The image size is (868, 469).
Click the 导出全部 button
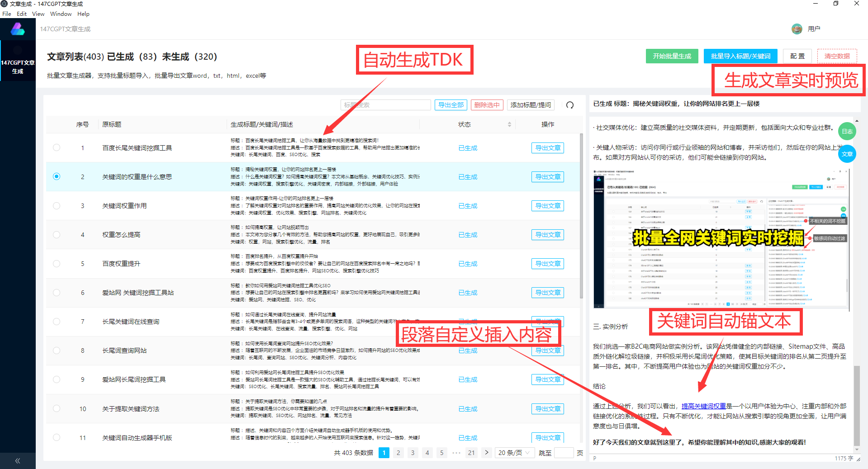point(451,105)
